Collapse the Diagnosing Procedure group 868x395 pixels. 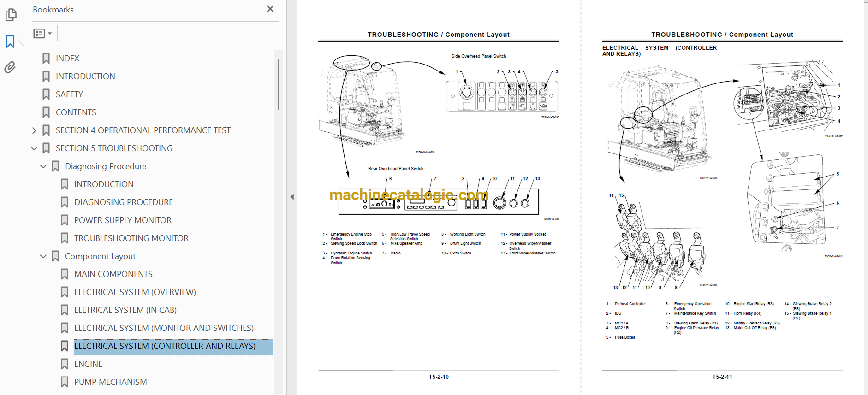43,166
